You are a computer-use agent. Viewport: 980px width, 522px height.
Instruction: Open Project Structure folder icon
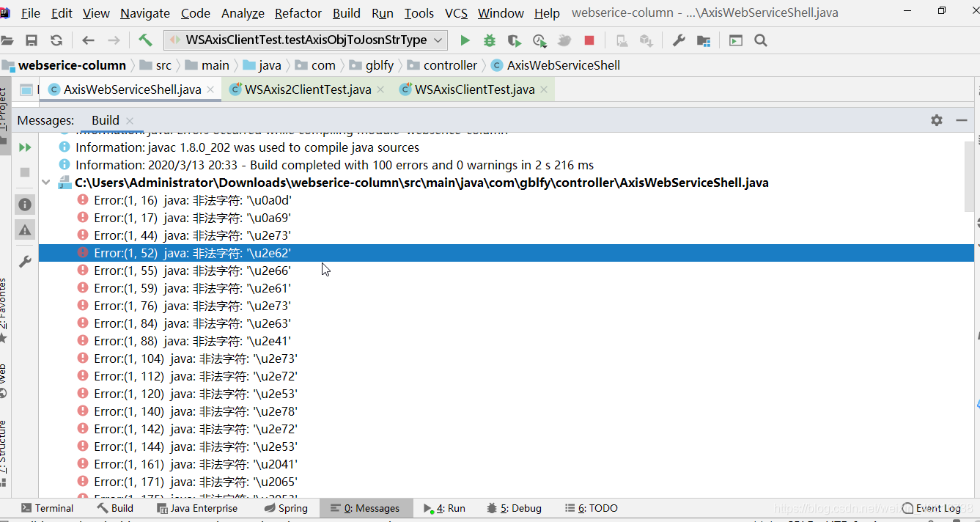coord(704,40)
